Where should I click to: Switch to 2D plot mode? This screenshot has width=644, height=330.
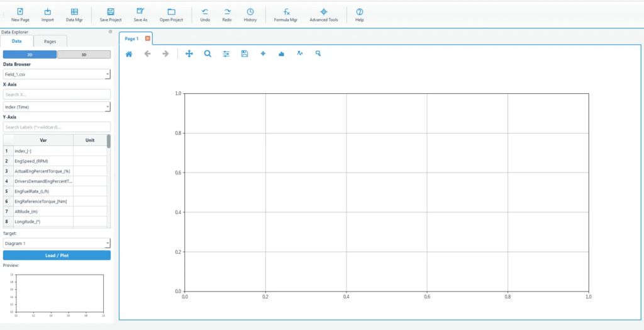click(x=30, y=55)
